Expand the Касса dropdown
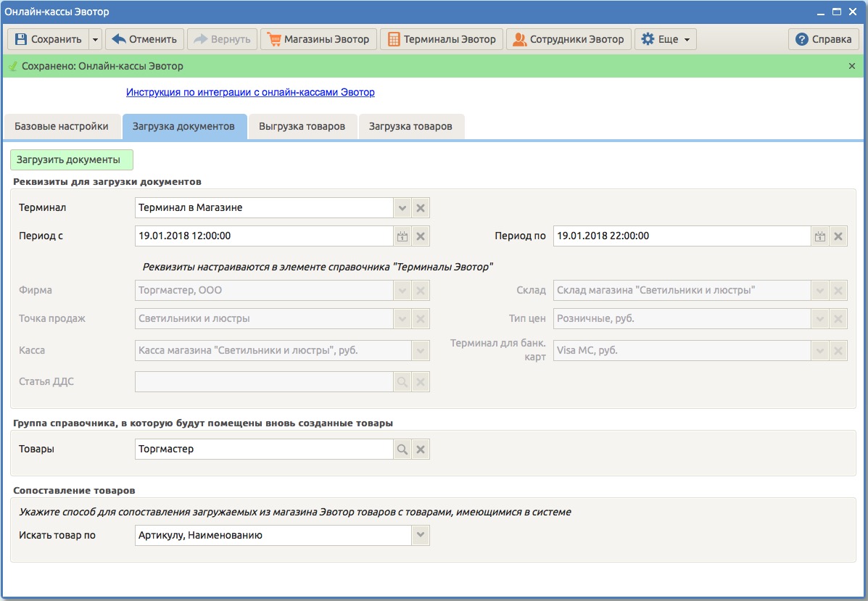The image size is (868, 601). (421, 351)
